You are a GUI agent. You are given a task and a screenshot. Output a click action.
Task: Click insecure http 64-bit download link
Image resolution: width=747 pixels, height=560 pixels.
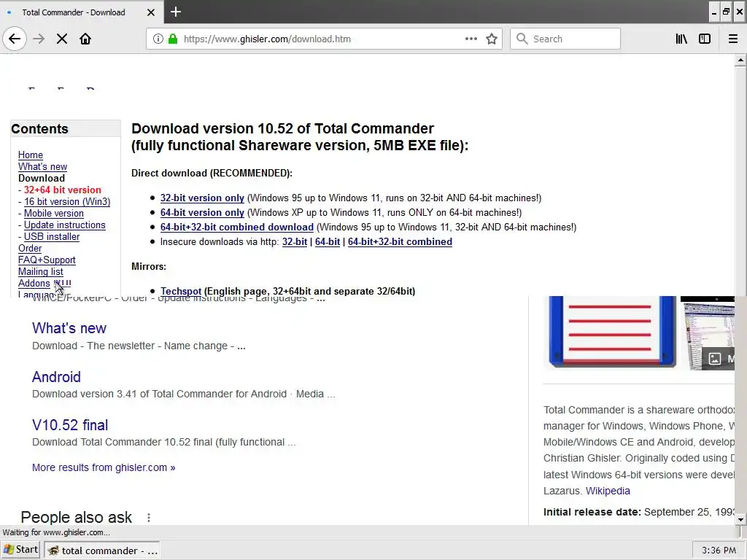328,242
